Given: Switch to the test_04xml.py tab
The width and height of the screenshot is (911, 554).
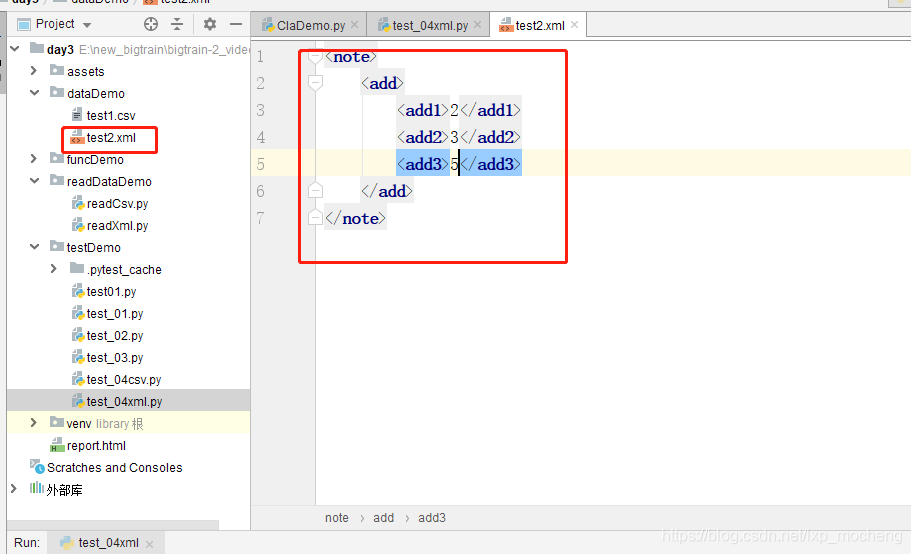Looking at the screenshot, I should [x=430, y=25].
